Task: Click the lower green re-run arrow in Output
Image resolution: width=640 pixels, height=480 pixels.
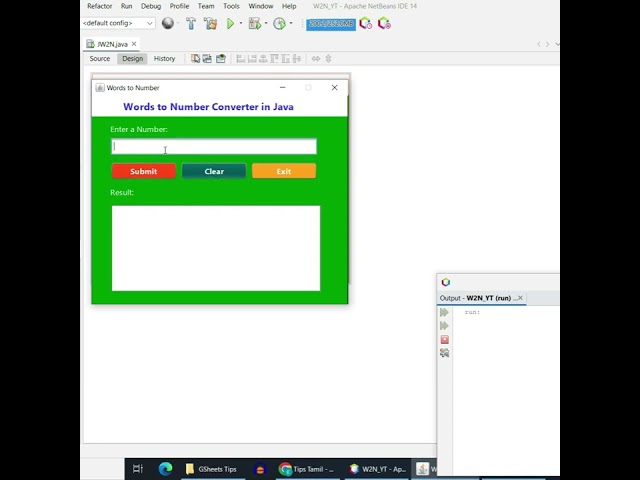Action: coord(444,326)
